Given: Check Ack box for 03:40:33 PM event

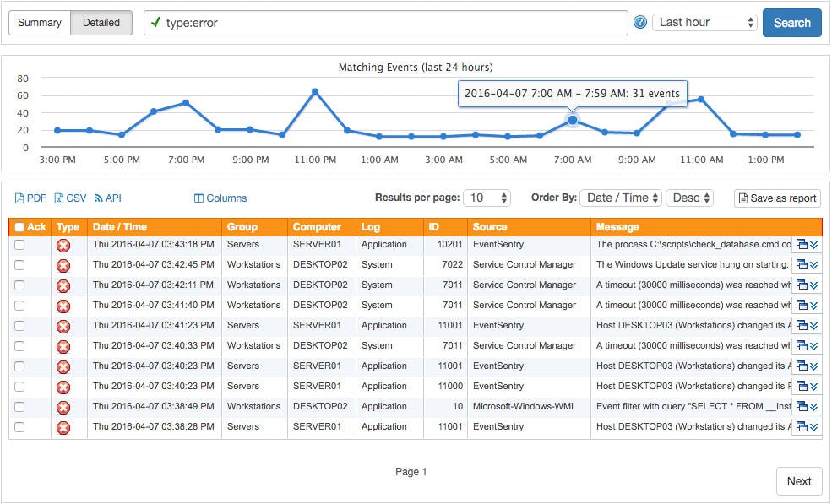Looking at the screenshot, I should [19, 345].
